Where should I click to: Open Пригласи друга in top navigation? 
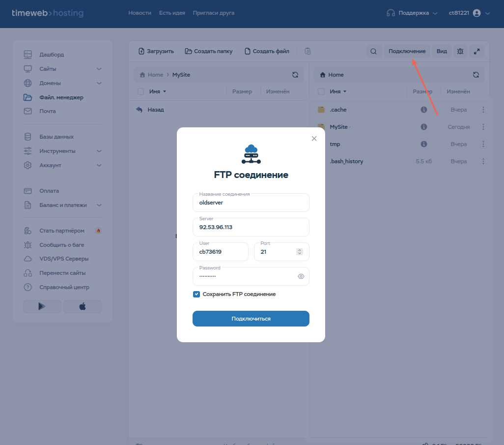point(213,13)
